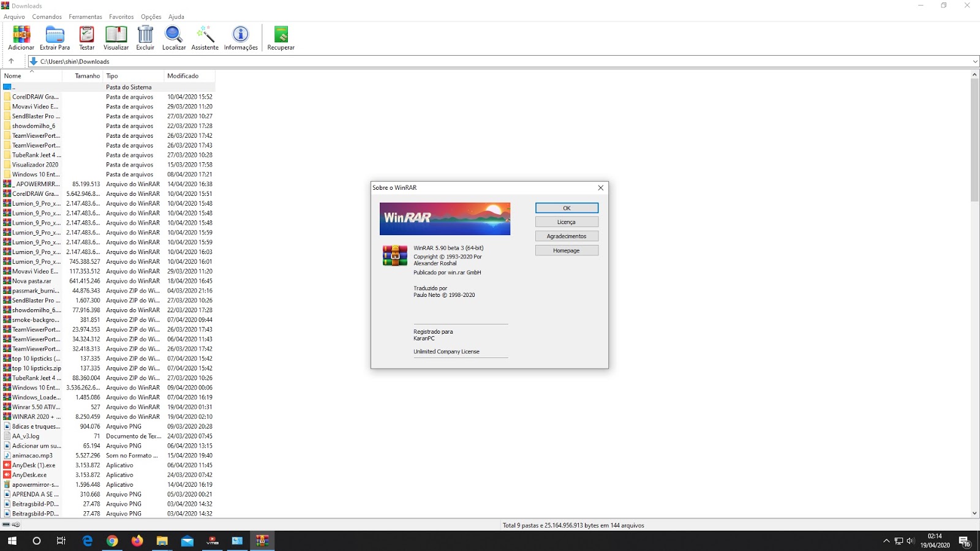Select the Winrar 5.50 ATIV... archive

[x=108, y=407]
